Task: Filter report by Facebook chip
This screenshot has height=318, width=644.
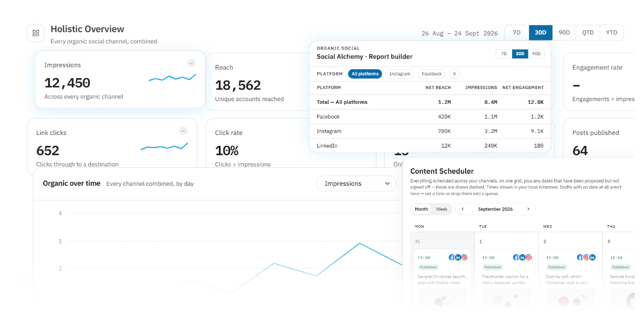Action: click(x=432, y=74)
